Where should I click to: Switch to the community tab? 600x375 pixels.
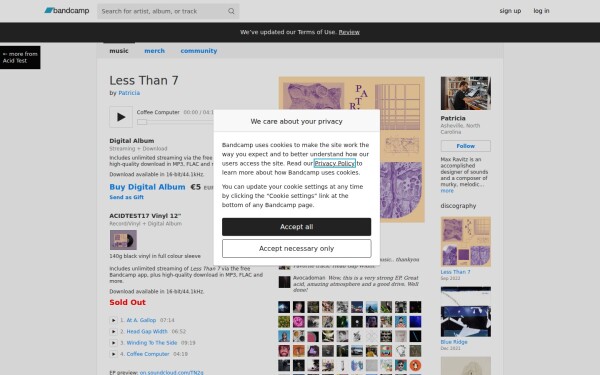[199, 51]
